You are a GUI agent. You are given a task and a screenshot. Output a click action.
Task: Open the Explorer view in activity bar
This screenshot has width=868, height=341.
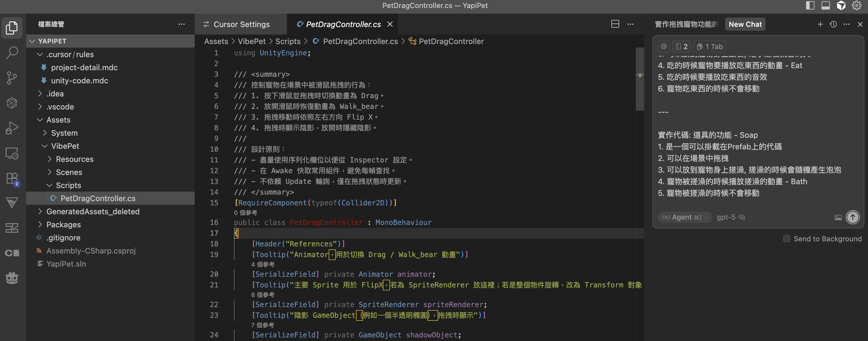tap(12, 28)
